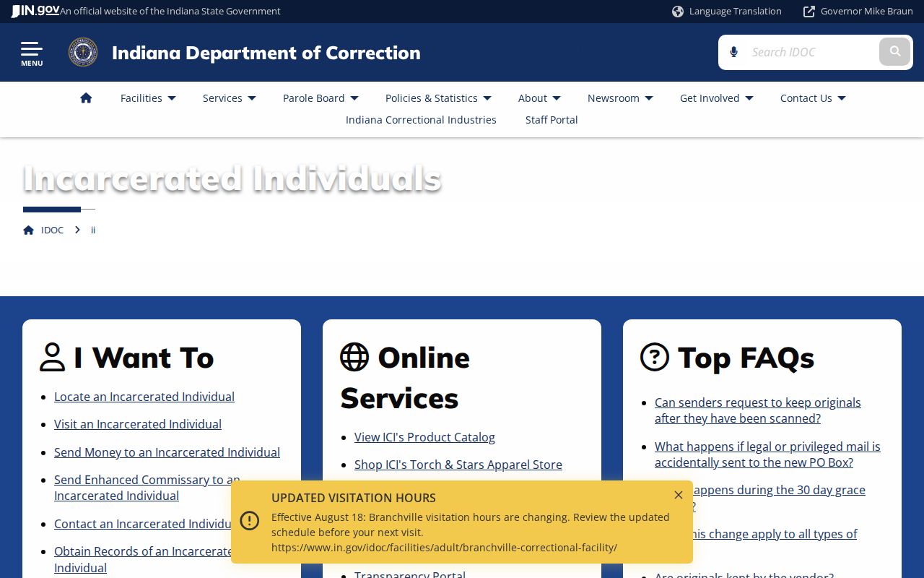Image resolution: width=924 pixels, height=578 pixels.
Task: Open Send Money to an Incarcerated Individual
Action: [167, 452]
